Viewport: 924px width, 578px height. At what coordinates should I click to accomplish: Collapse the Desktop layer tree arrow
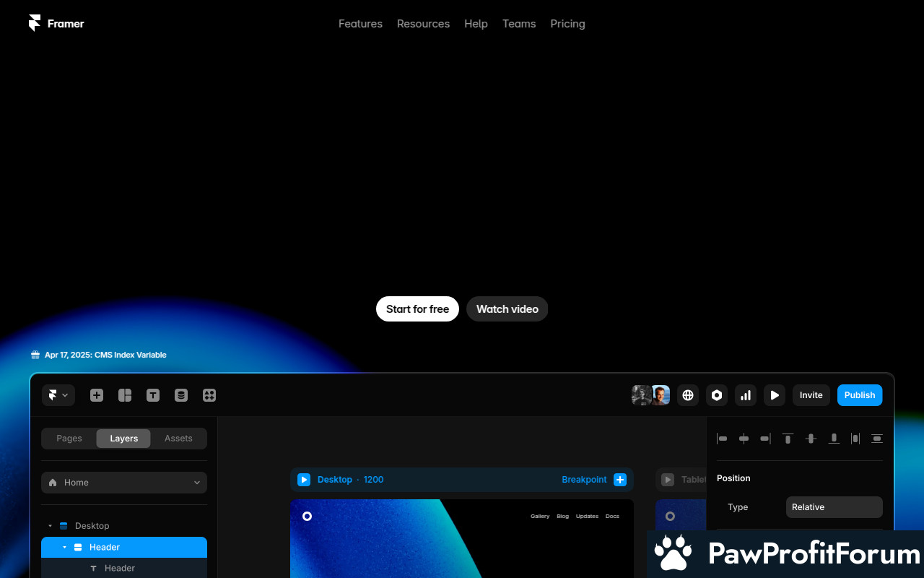50,526
